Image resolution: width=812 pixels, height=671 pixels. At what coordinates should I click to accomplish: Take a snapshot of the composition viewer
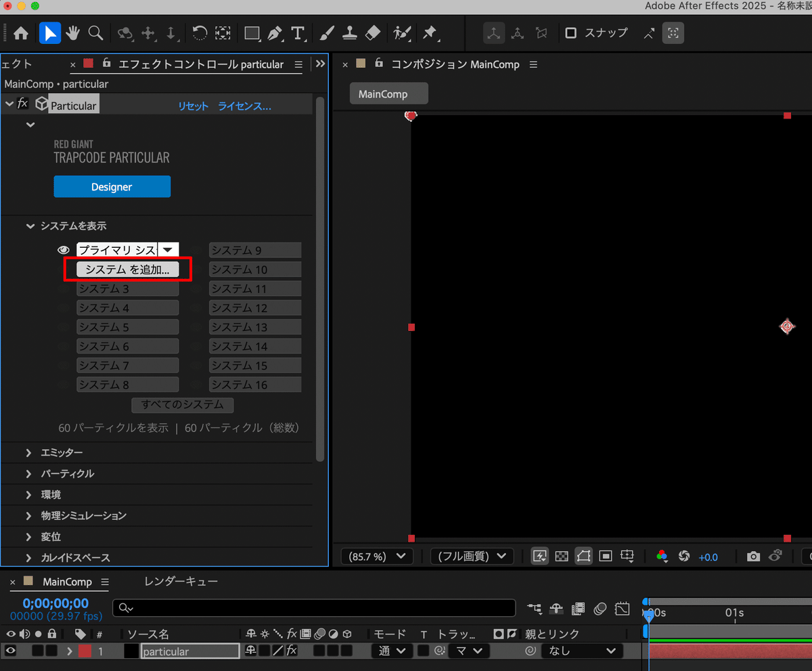tap(753, 556)
